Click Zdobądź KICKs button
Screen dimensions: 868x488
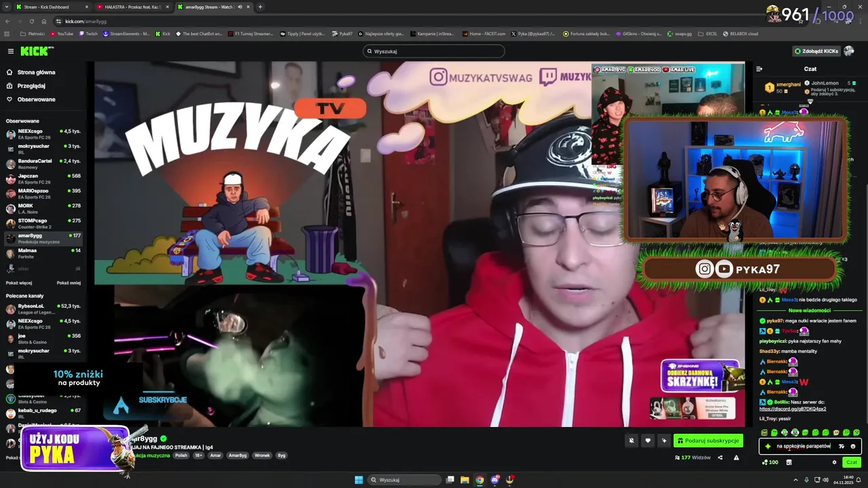pyautogui.click(x=817, y=51)
